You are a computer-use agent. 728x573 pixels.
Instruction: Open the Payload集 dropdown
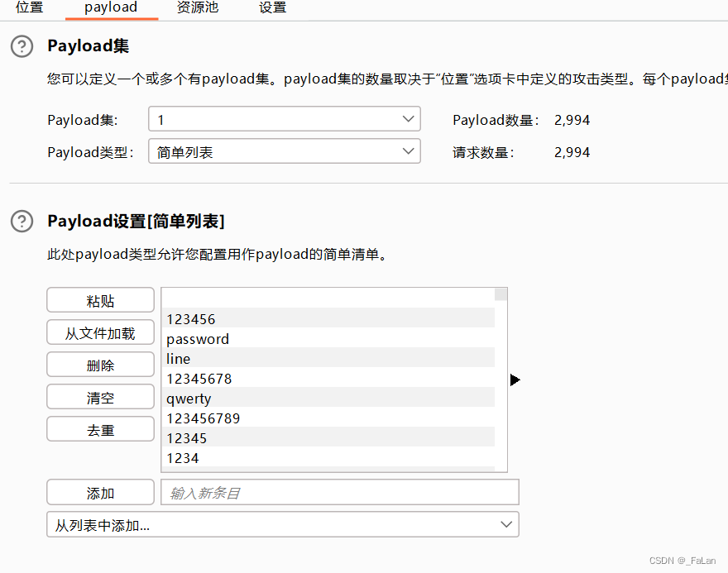[285, 119]
